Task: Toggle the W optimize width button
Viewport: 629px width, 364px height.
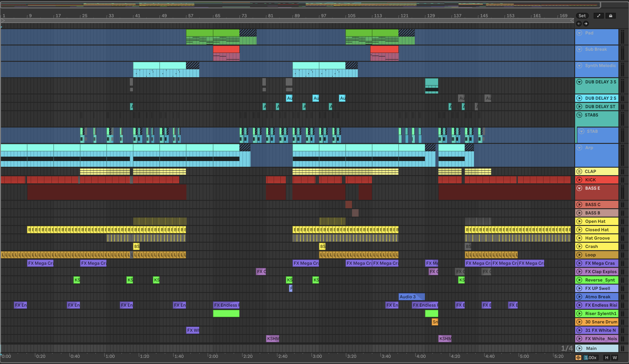Action: click(614, 358)
